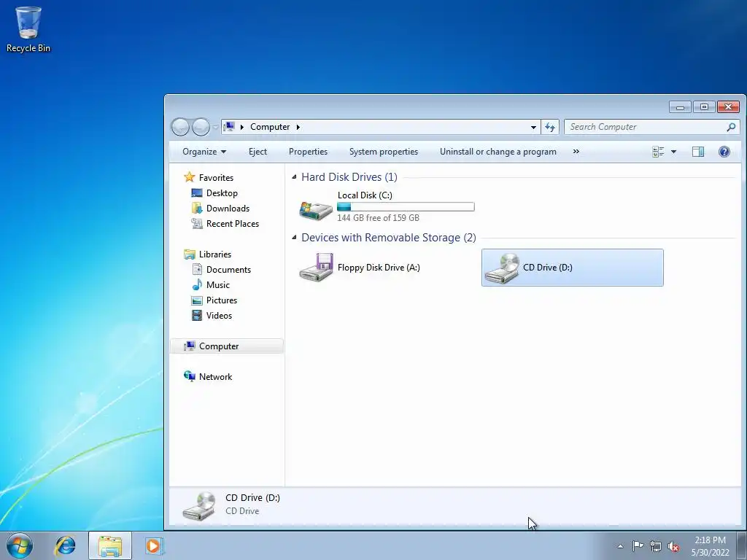The image size is (747, 560).
Task: Select Libraries in navigation pane
Action: click(215, 254)
